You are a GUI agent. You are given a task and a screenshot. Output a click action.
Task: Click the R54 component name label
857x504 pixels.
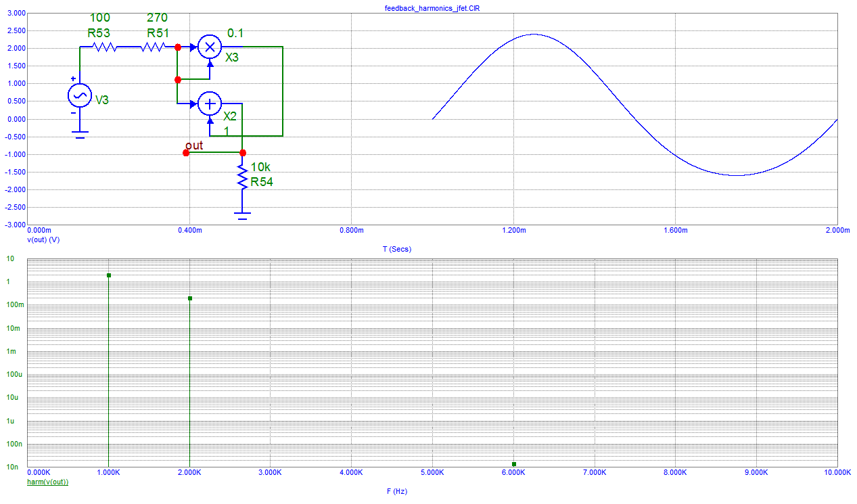[x=262, y=182]
